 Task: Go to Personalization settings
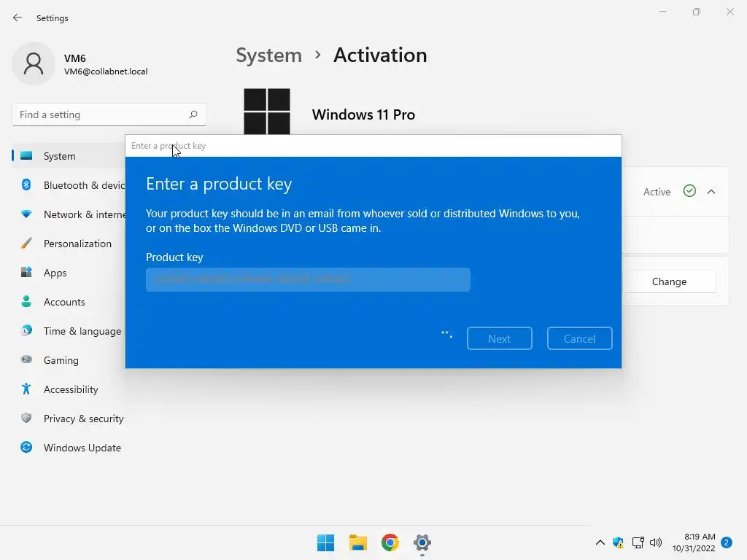[x=69, y=244]
